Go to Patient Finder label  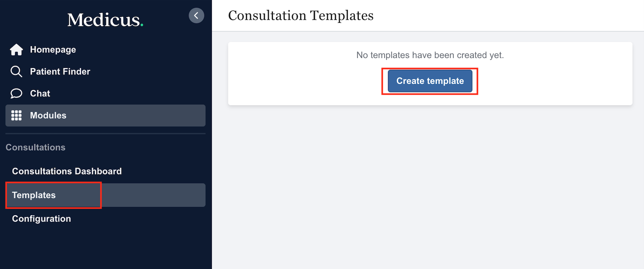pos(60,71)
